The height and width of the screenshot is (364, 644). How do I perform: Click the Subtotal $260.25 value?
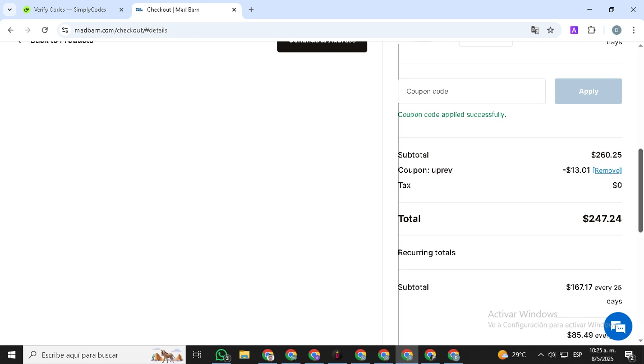[x=606, y=155]
